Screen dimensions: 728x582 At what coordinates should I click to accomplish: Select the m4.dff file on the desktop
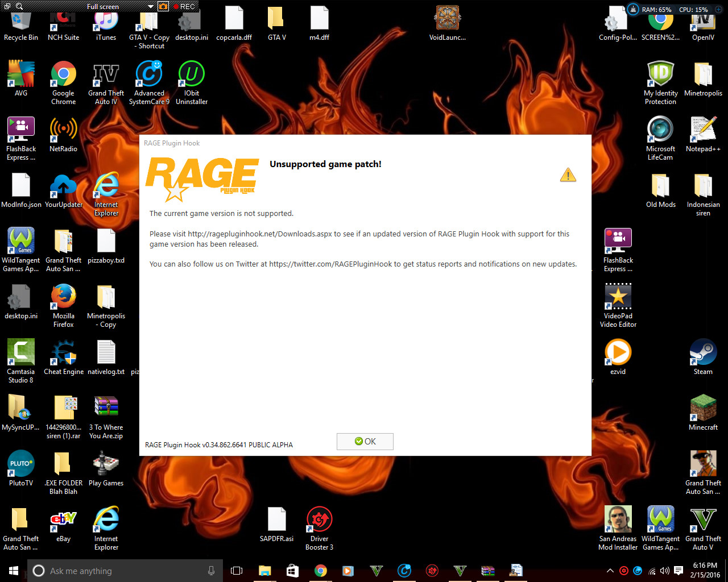319,24
